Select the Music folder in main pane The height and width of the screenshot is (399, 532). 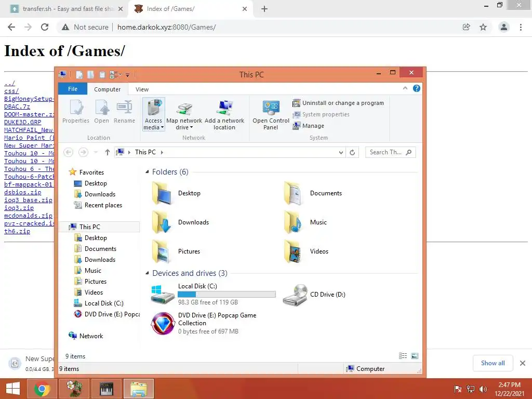305,222
